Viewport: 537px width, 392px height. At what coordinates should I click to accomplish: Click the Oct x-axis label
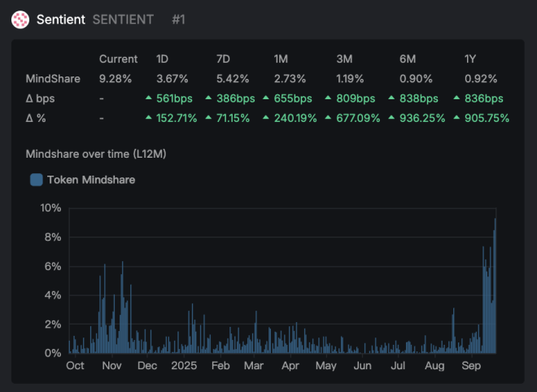point(75,366)
